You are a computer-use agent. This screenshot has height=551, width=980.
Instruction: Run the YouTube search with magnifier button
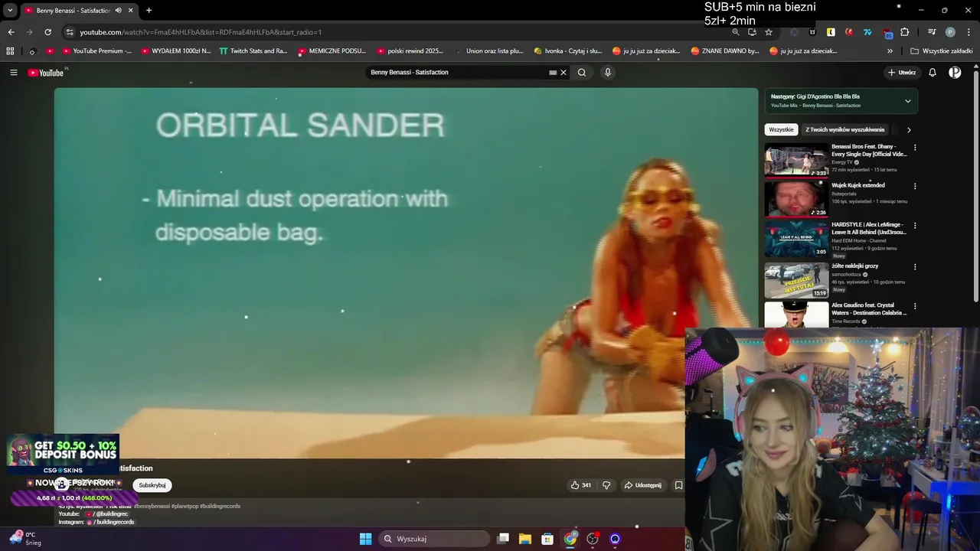tap(582, 73)
